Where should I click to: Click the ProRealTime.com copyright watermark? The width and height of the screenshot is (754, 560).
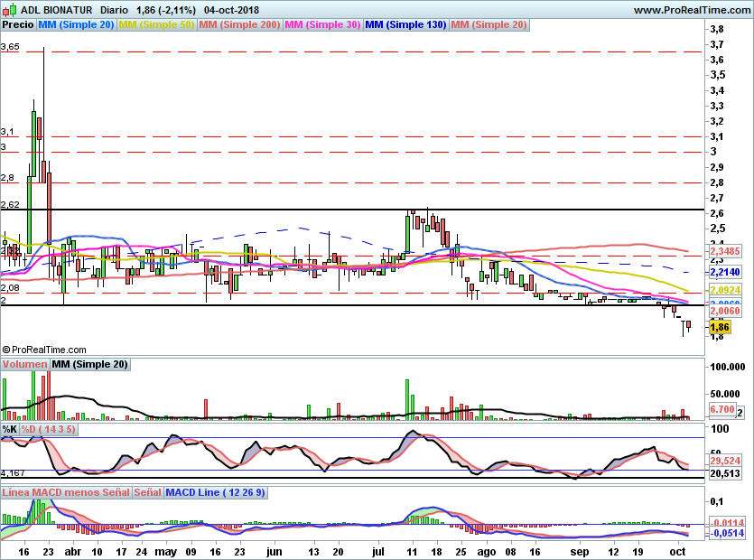click(x=44, y=350)
